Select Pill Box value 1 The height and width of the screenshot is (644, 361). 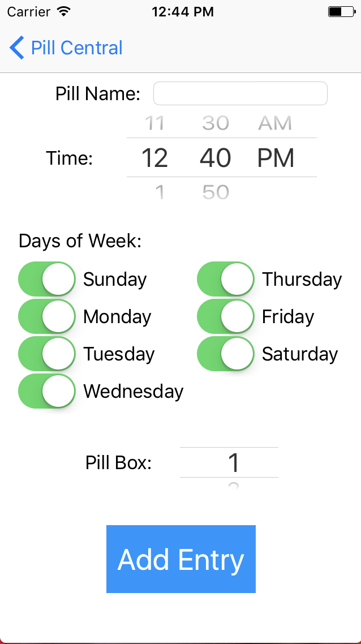coord(233,462)
